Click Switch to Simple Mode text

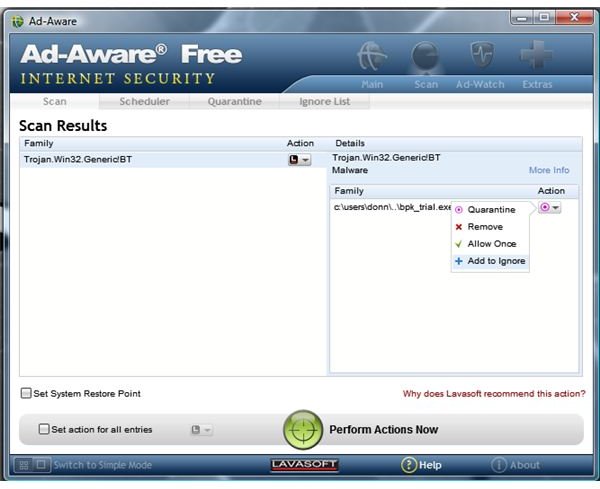pos(103,465)
